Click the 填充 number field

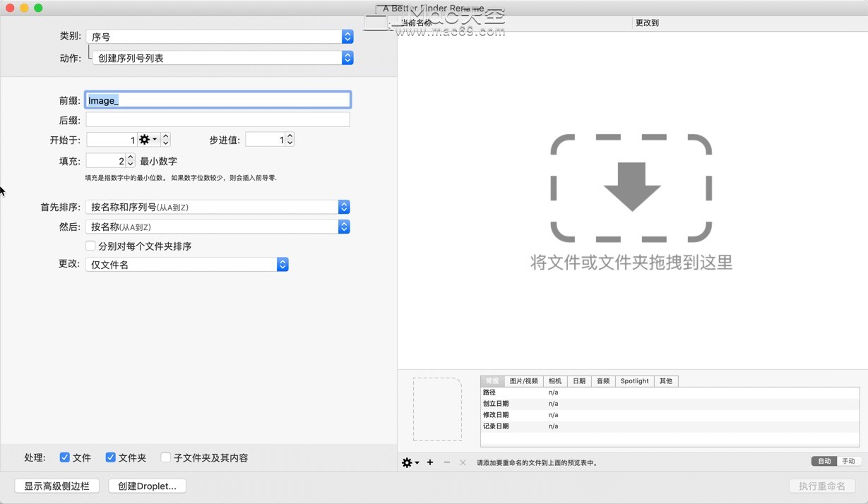(106, 161)
